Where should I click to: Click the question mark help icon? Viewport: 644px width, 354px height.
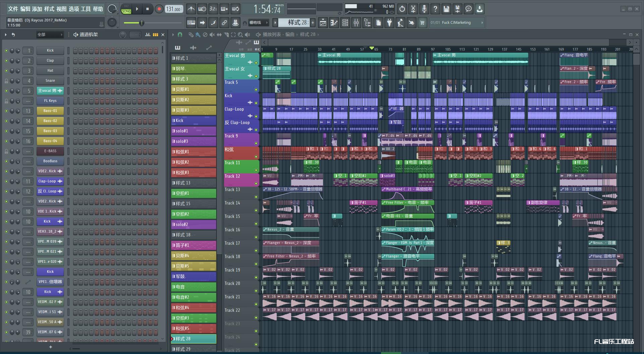pyautogui.click(x=435, y=9)
